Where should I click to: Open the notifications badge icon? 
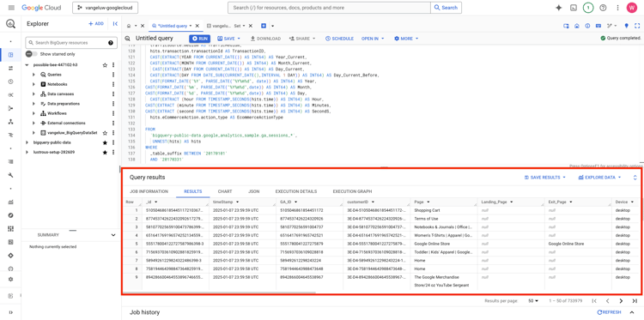pos(588,8)
